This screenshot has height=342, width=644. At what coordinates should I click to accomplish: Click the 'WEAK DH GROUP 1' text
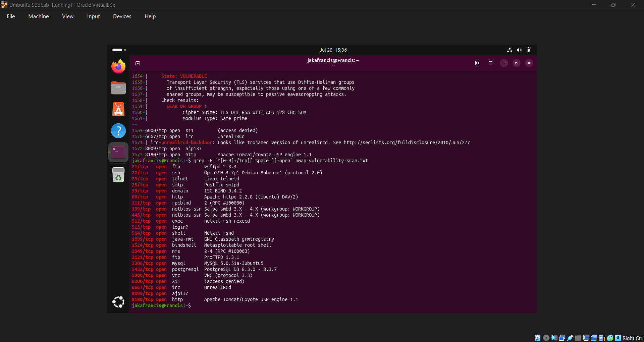[187, 106]
